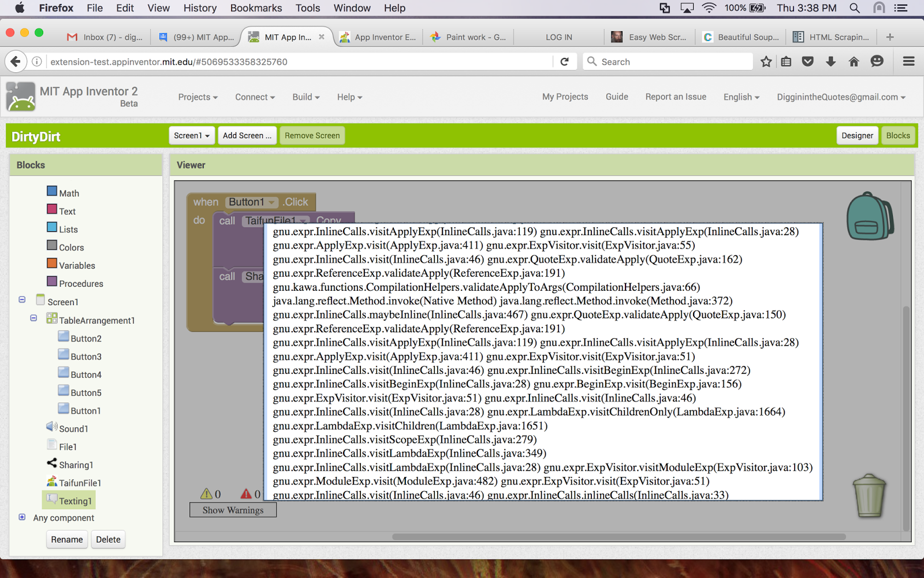Switch to the Designer view
Image resolution: width=924 pixels, height=578 pixels.
pos(857,135)
